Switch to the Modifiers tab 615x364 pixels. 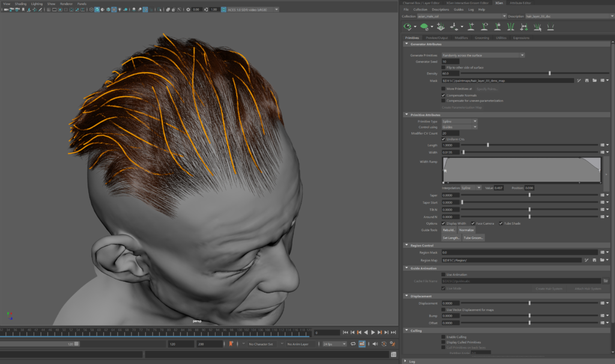(x=461, y=38)
